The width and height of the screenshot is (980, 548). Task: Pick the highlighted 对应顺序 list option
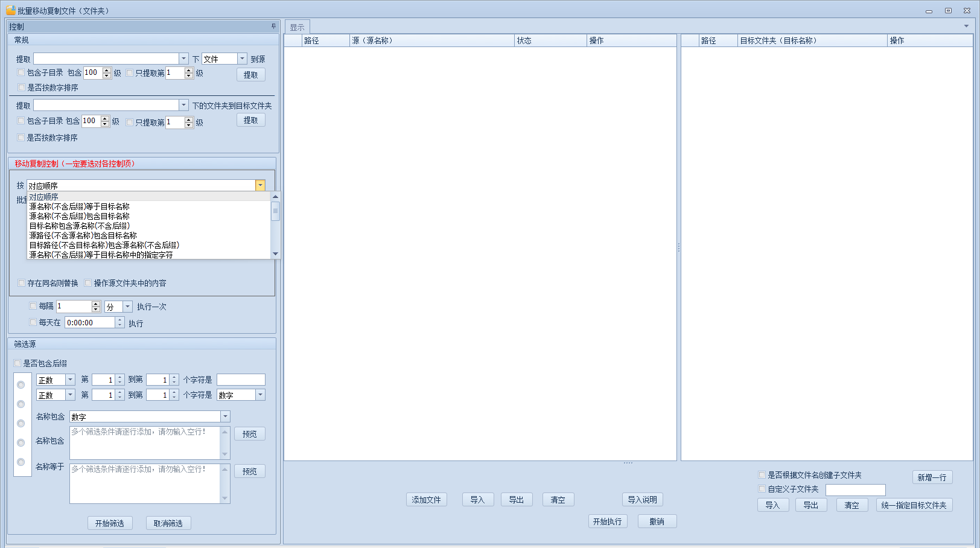pos(148,197)
